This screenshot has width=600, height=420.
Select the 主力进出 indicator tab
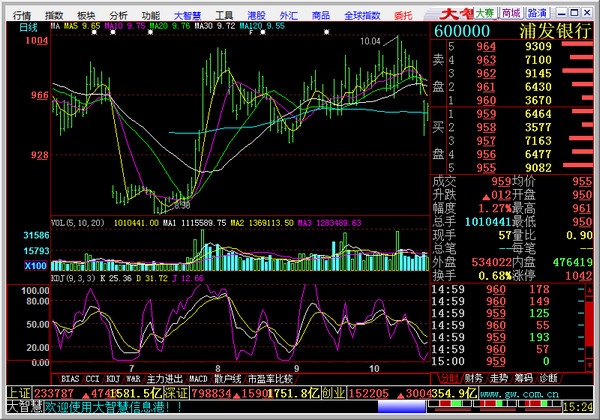coord(165,379)
